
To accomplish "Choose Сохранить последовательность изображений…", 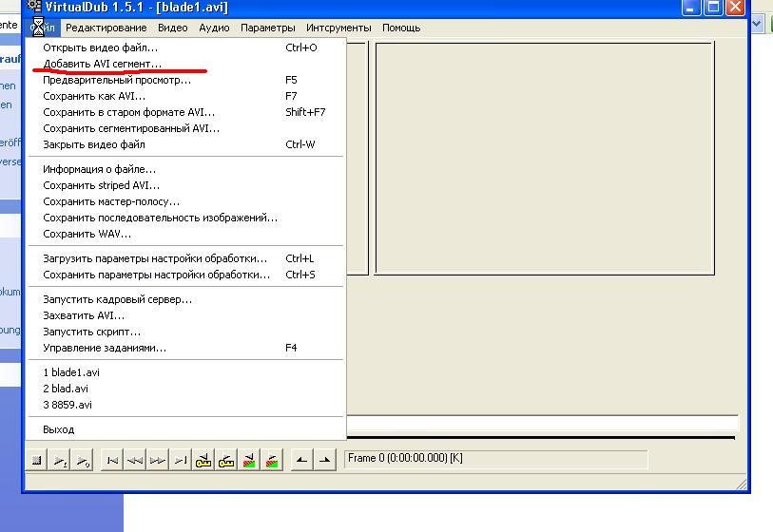I will [185, 218].
